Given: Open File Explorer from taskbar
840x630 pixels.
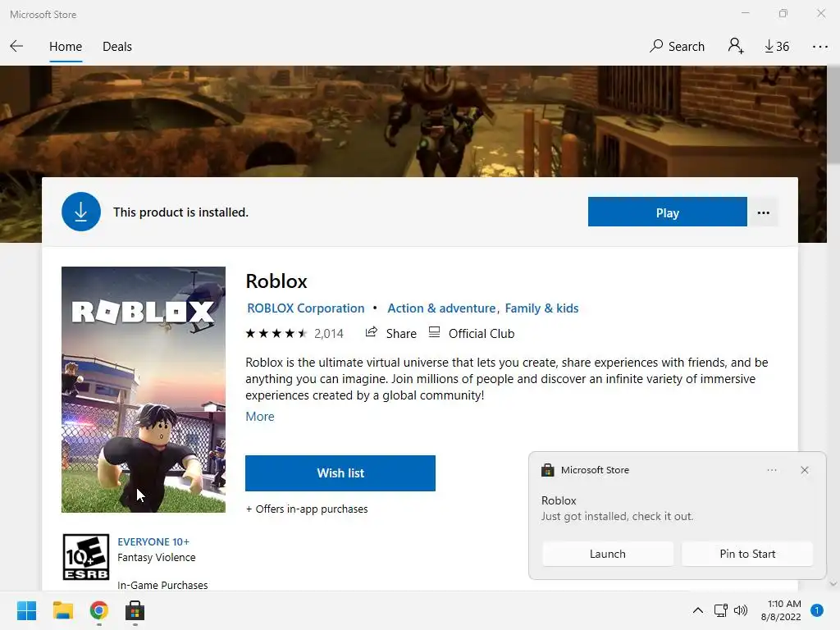Looking at the screenshot, I should 62,610.
